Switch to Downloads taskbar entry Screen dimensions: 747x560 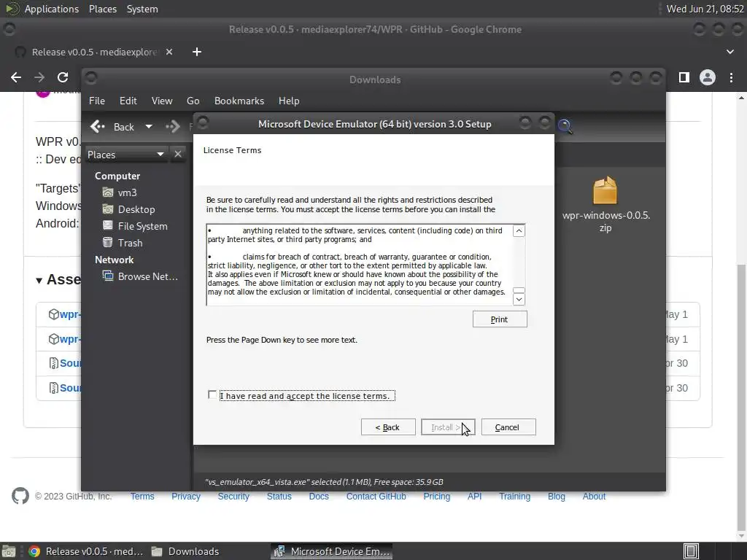(x=185, y=551)
